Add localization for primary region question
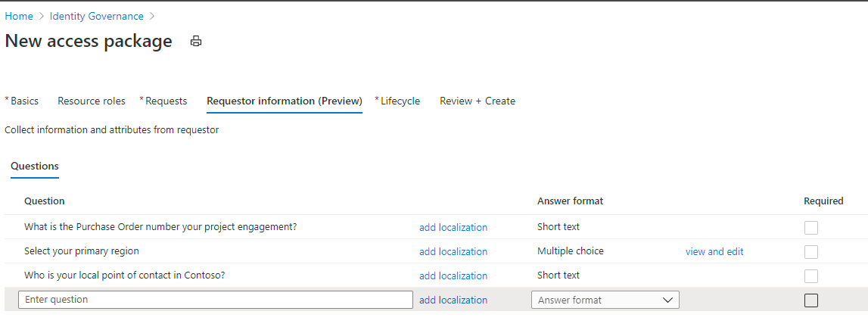This screenshot has height=330, width=868. tap(453, 251)
